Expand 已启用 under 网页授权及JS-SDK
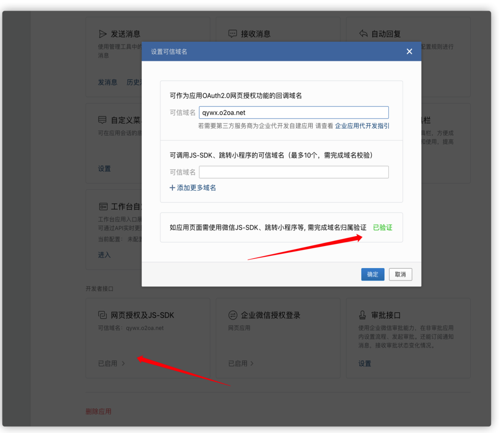The height and width of the screenshot is (433, 504). [x=111, y=364]
